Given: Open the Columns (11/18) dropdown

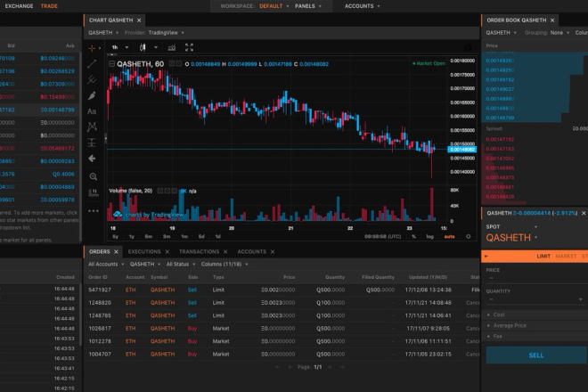Looking at the screenshot, I should point(225,265).
